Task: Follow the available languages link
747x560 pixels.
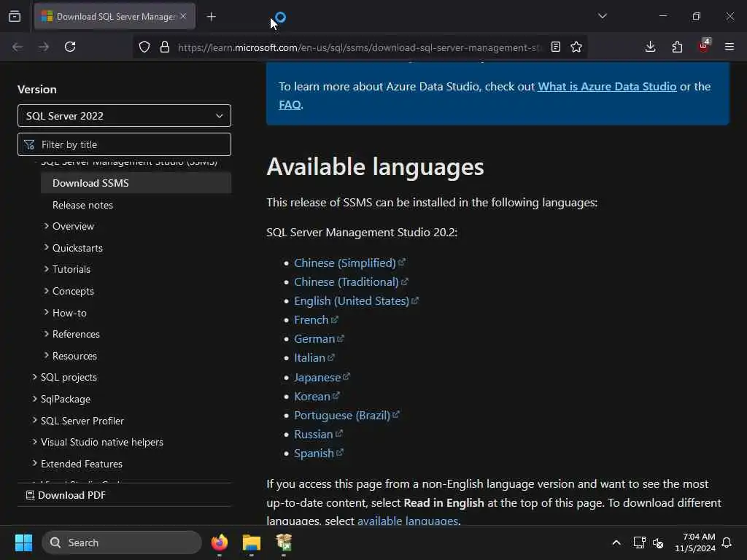Action: pyautogui.click(x=408, y=521)
